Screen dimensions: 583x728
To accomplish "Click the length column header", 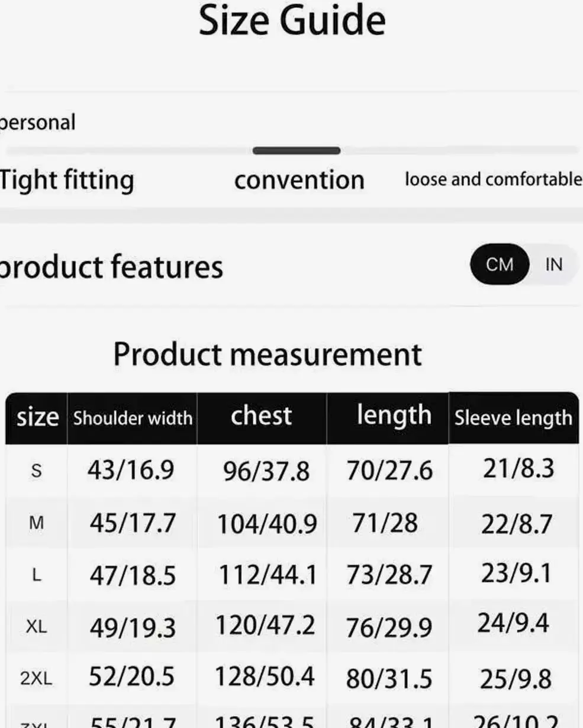I will coord(394,415).
